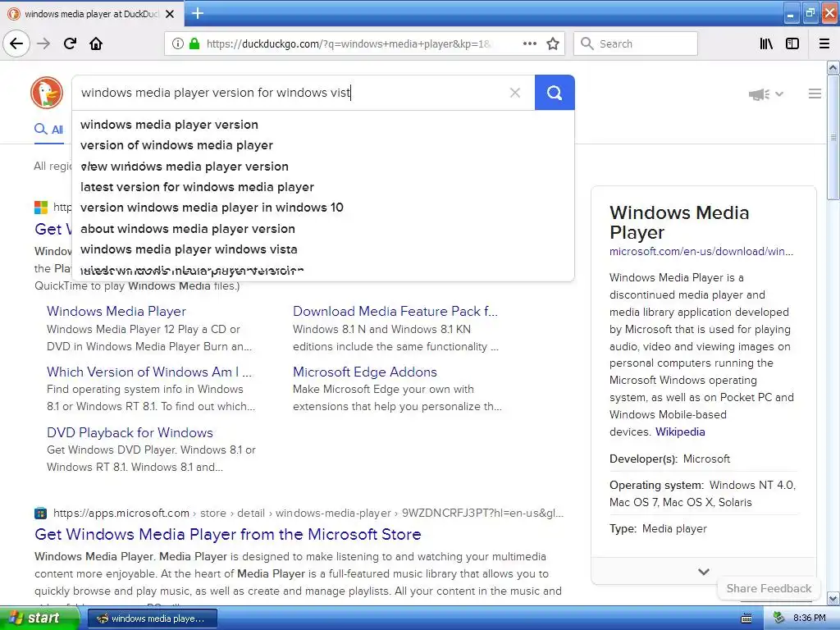This screenshot has height=630, width=840.
Task: Open 'Microsoft Edge Addons' sitelink
Action: (365, 372)
